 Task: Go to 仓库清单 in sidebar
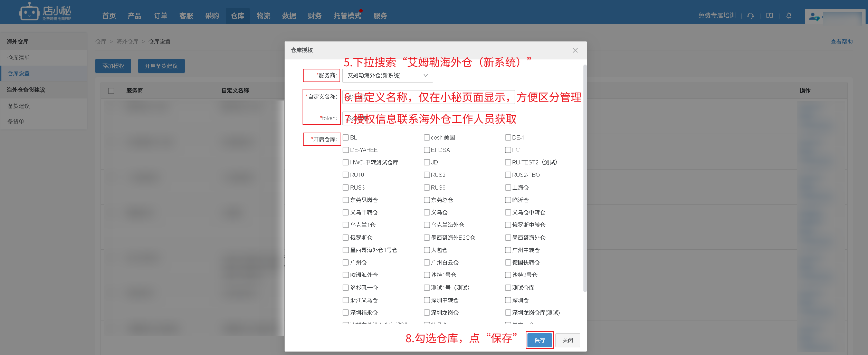coord(19,58)
